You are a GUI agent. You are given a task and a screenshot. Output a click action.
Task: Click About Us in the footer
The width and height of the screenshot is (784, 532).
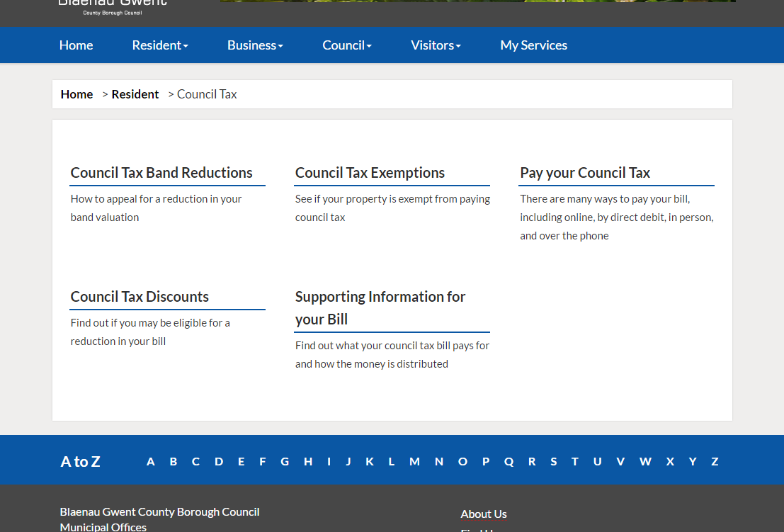(484, 514)
